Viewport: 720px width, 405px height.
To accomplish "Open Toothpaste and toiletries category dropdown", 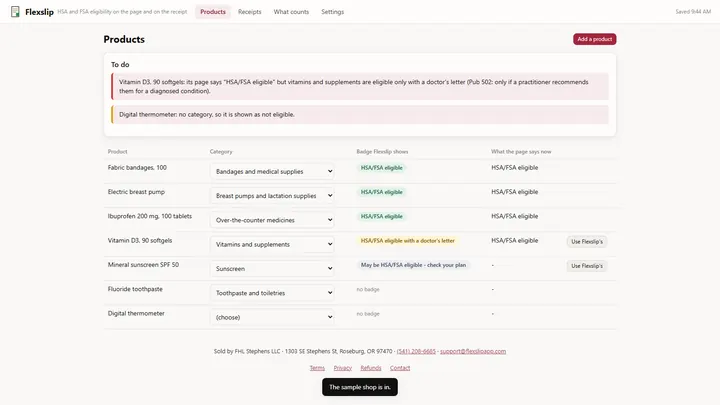I will tap(272, 293).
